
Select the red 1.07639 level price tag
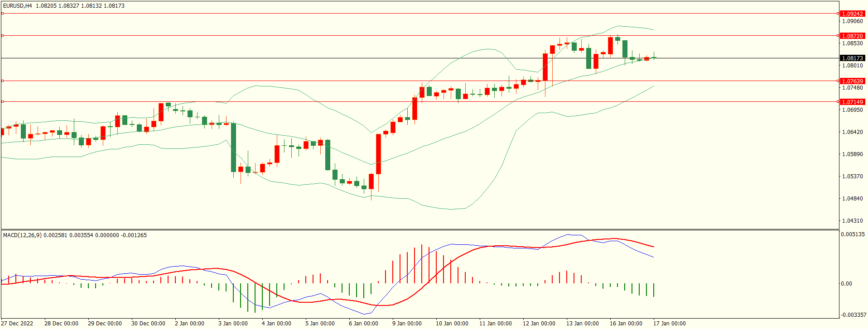[852, 81]
